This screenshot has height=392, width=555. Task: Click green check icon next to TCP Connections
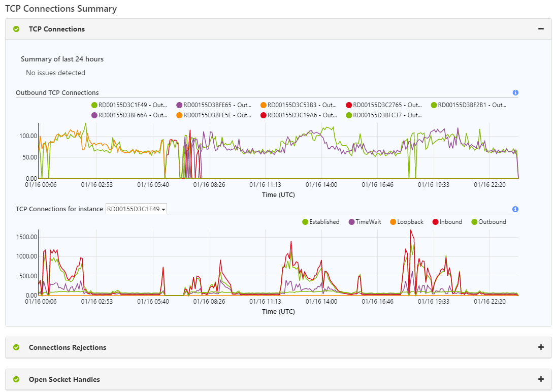point(16,29)
